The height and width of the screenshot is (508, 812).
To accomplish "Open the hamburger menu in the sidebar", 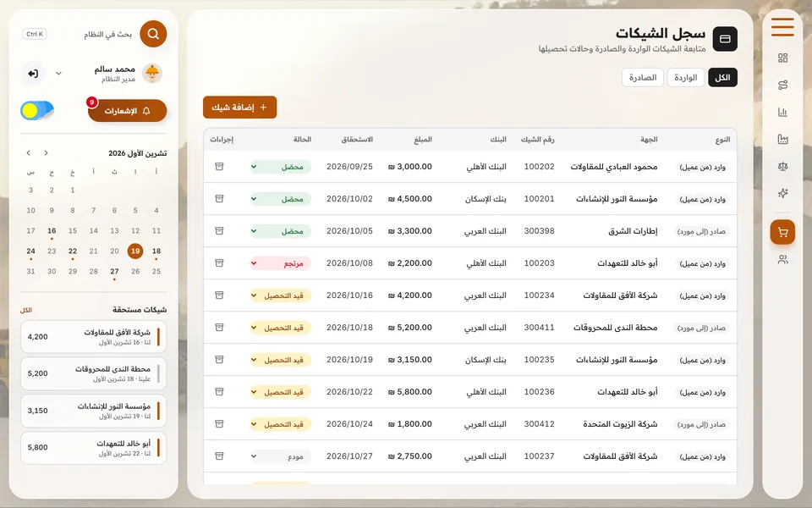I will coord(782,27).
